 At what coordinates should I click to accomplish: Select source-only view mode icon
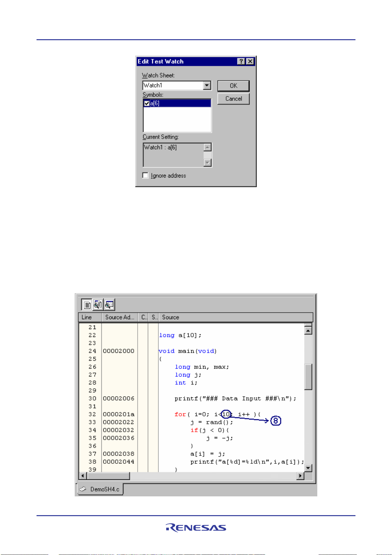tap(87, 305)
